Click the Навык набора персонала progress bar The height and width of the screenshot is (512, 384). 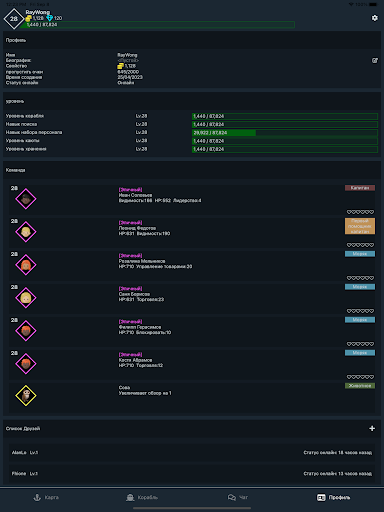(285, 133)
